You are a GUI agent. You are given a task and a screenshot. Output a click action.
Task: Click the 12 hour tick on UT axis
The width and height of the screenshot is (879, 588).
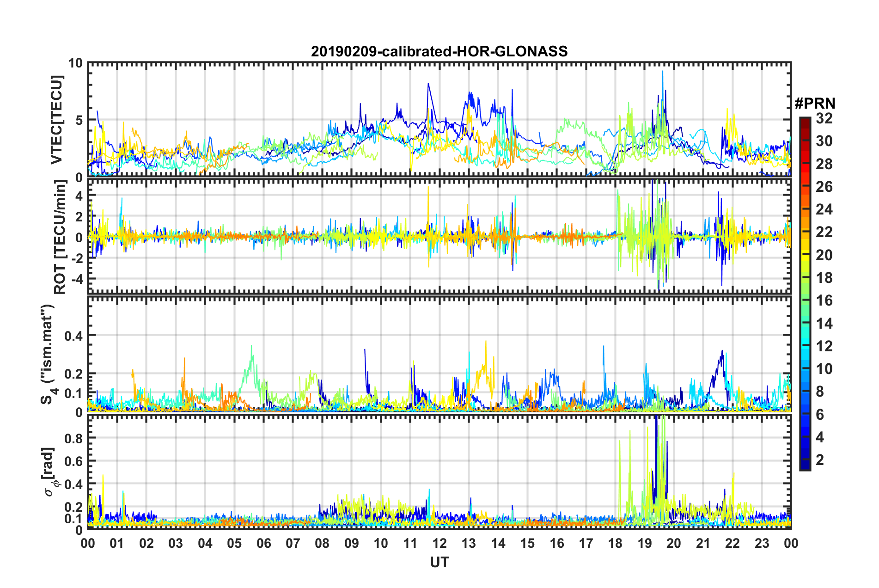click(439, 543)
